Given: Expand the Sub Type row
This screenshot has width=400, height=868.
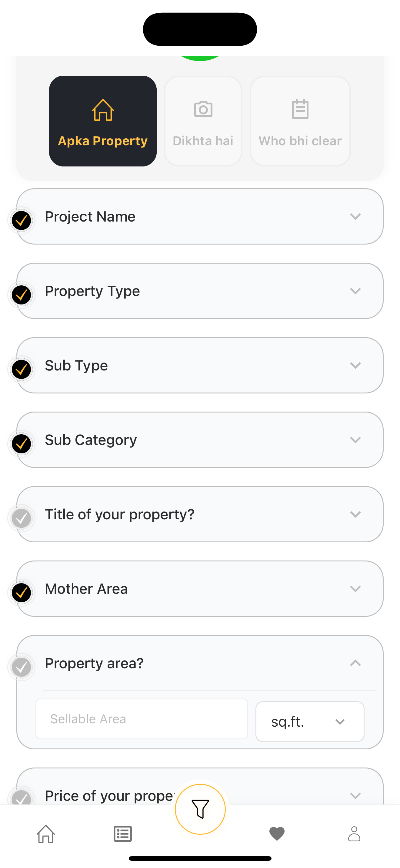Looking at the screenshot, I should coord(200,366).
